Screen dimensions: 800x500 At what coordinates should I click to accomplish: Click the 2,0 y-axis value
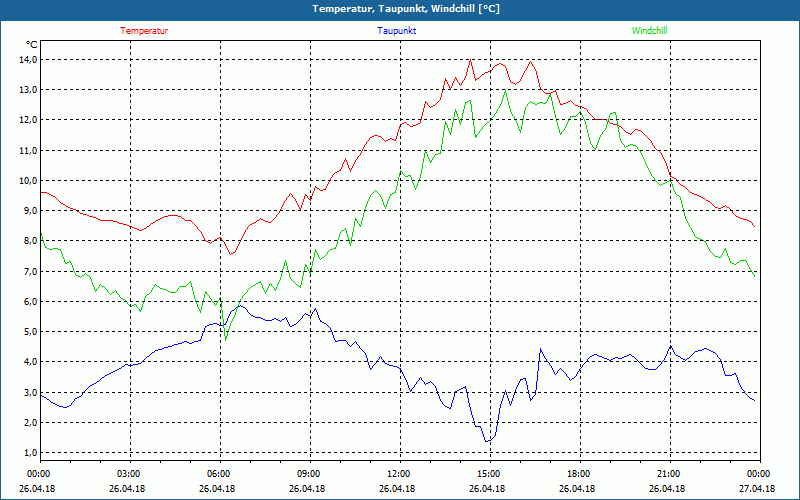[31, 422]
